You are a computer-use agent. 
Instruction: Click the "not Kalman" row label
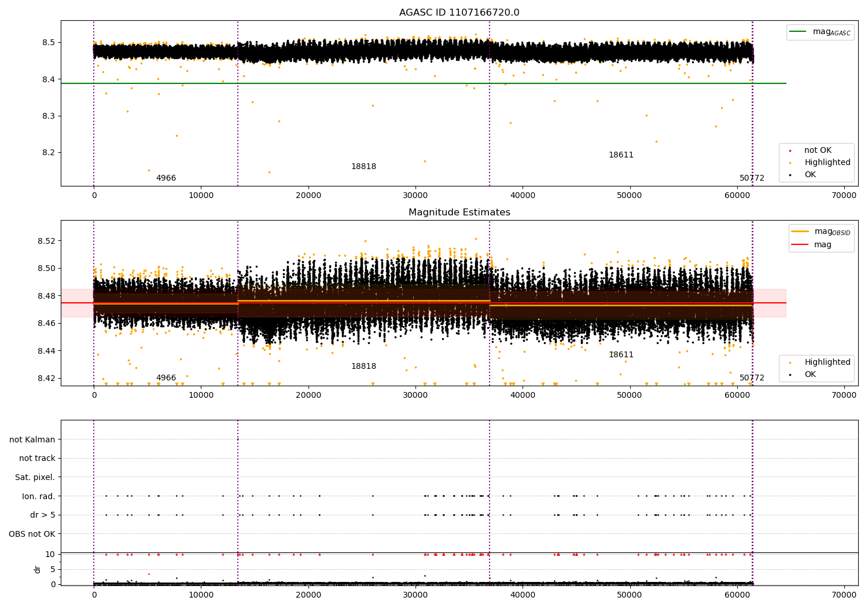[32, 439]
